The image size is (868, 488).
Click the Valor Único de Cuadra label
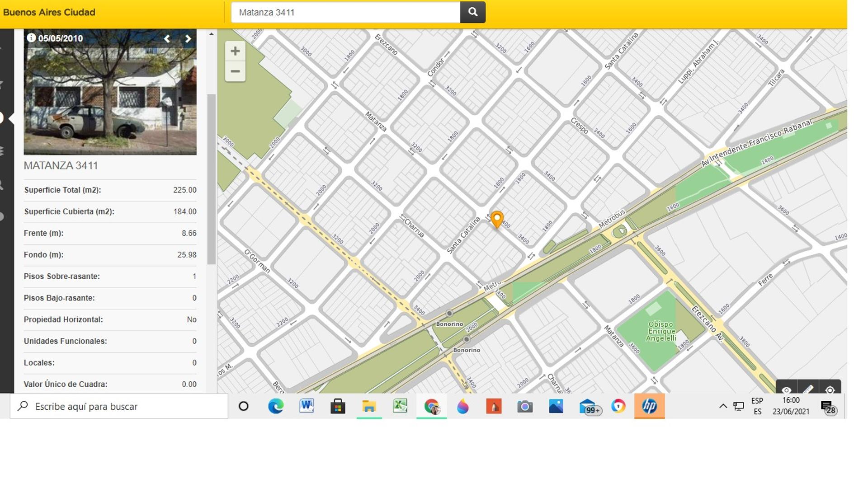coord(66,385)
